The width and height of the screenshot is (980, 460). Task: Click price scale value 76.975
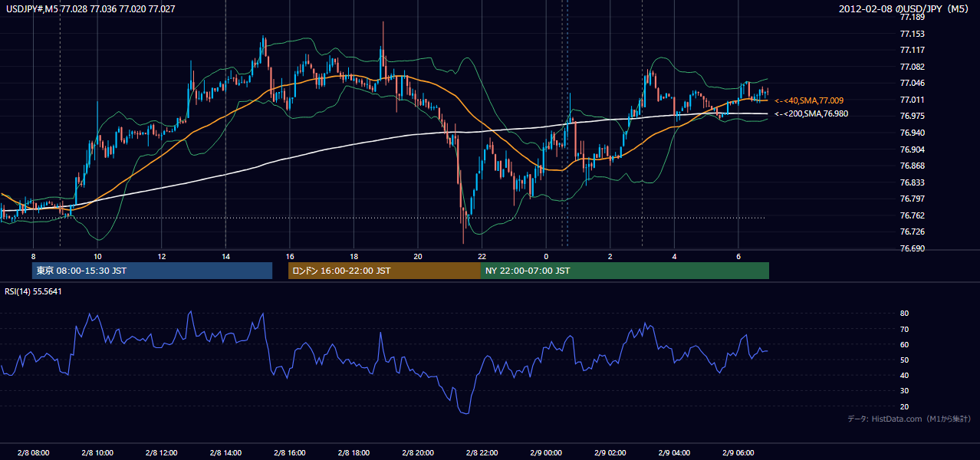click(913, 116)
